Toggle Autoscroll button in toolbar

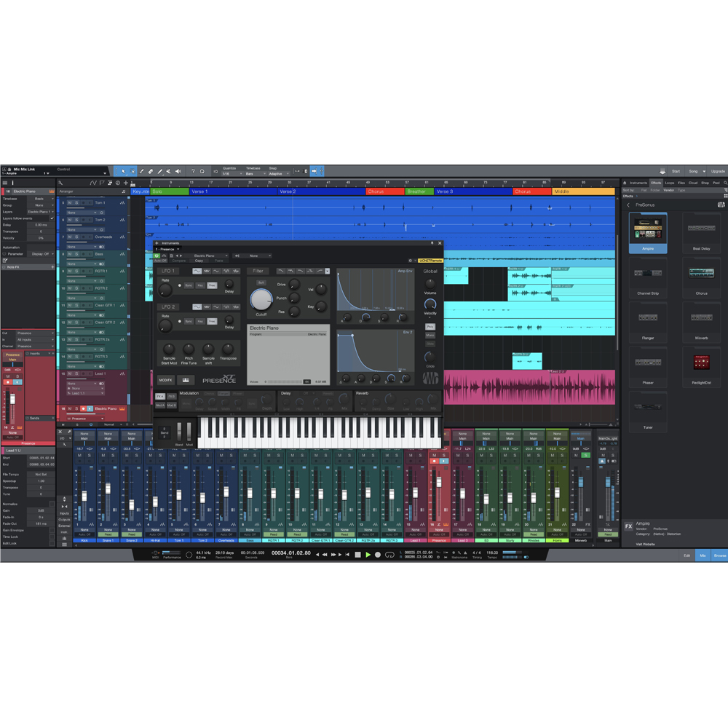tap(314, 171)
